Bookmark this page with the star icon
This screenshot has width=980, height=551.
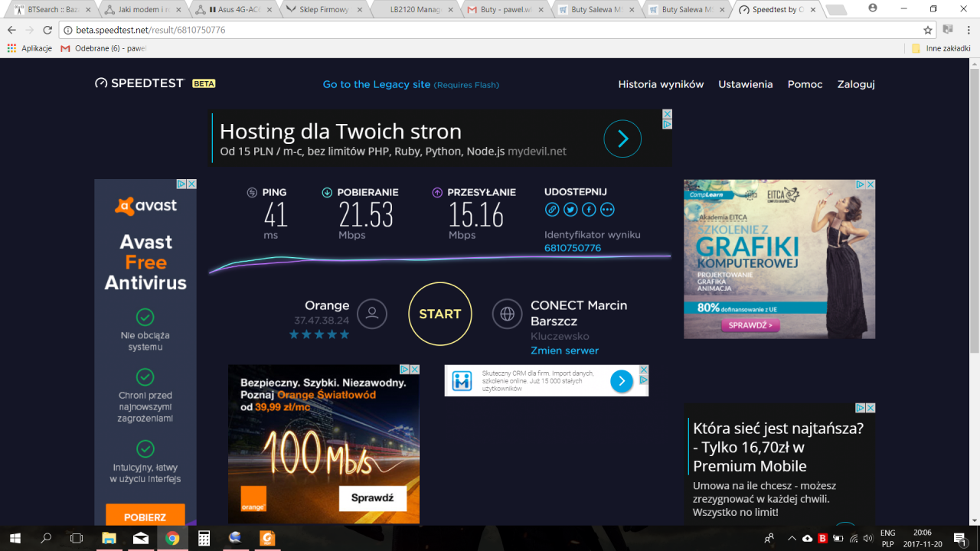(928, 30)
